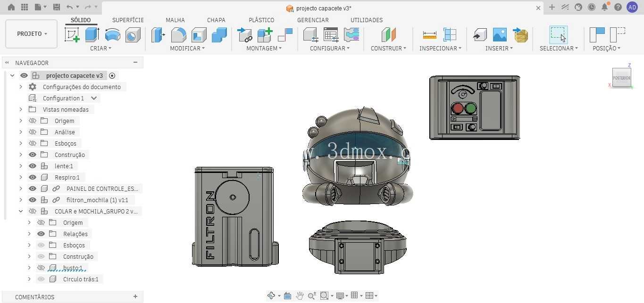This screenshot has width=644, height=303.
Task: Switch to the GERENCIAR tab
Action: 313,20
